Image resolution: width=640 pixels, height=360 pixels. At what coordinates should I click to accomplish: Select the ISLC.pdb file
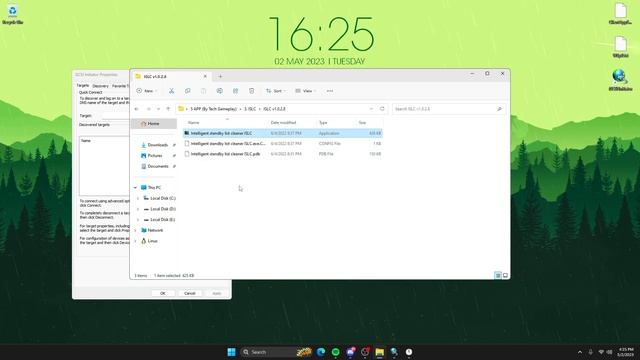pyautogui.click(x=282, y=154)
